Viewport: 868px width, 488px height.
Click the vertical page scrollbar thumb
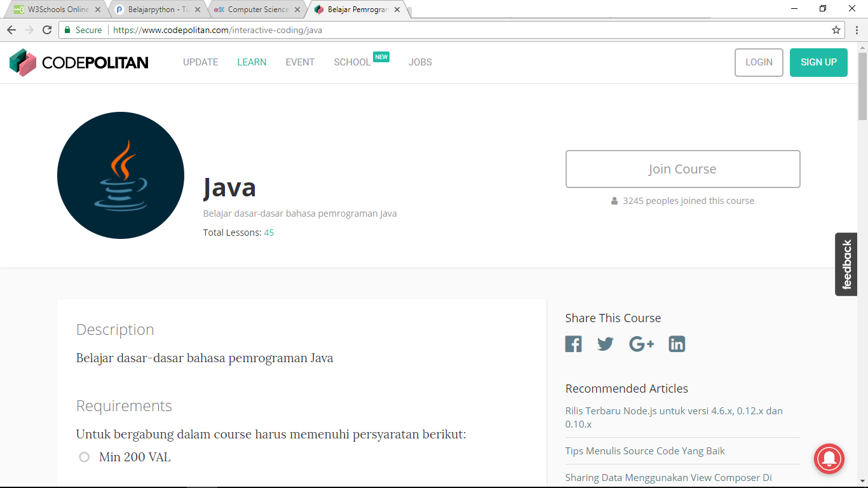[x=862, y=88]
